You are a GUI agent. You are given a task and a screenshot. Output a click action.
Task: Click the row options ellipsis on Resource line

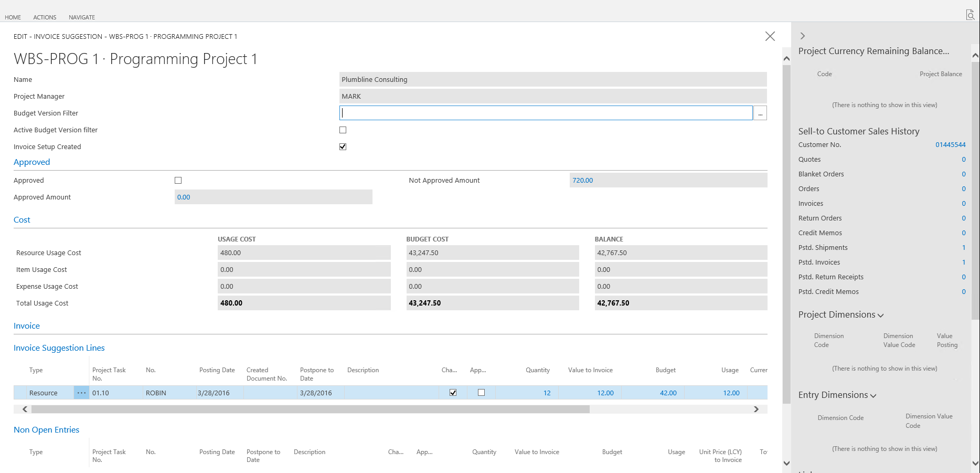click(x=81, y=393)
